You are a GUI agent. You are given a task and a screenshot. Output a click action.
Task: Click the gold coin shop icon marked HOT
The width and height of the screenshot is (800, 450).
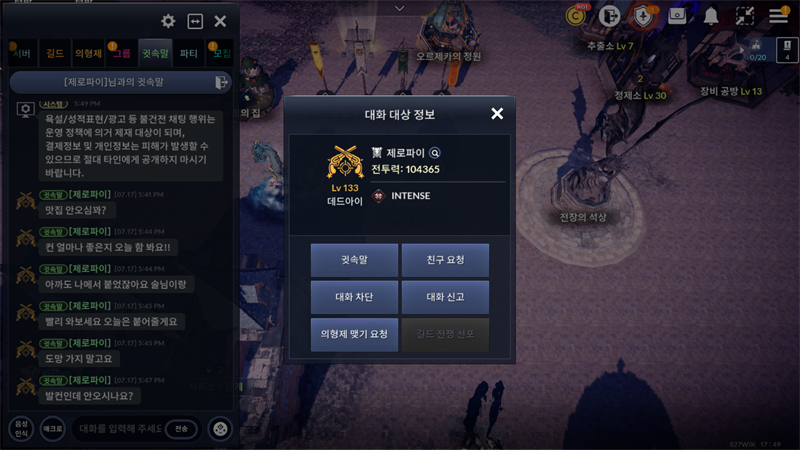tap(576, 16)
